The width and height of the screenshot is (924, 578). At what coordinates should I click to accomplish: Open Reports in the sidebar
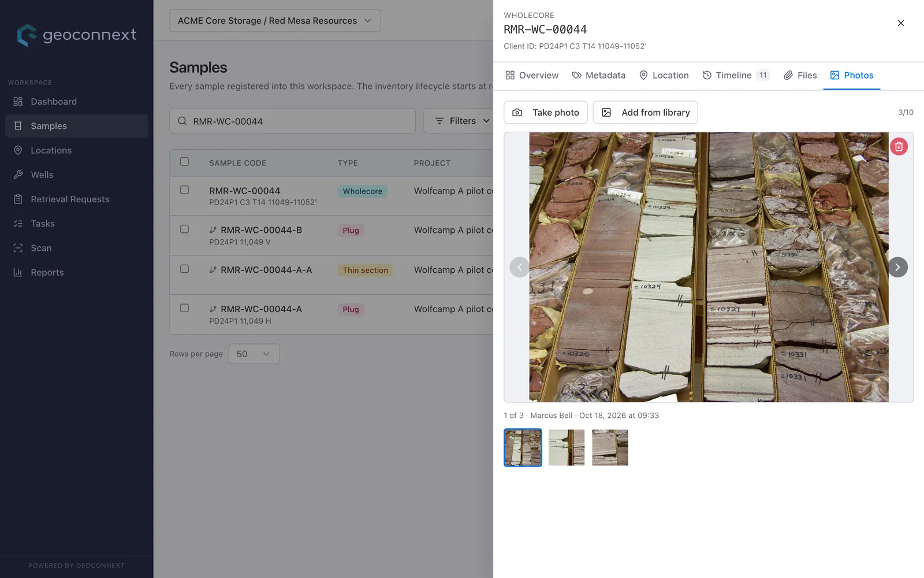(x=76, y=272)
